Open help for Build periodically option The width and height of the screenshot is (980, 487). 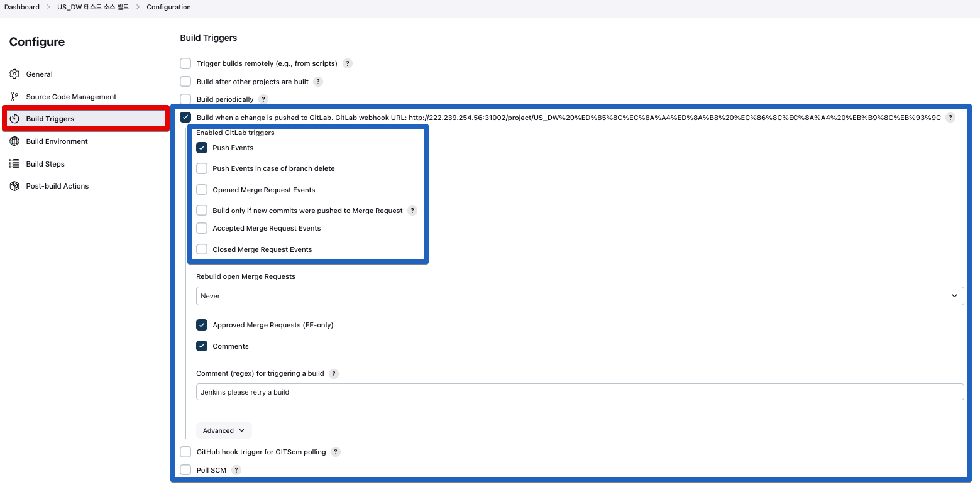tap(263, 99)
